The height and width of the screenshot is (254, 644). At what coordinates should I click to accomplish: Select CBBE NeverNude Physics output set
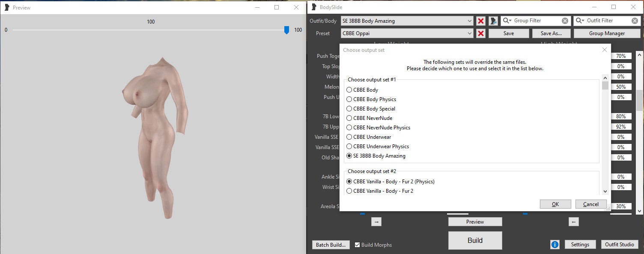point(378,128)
